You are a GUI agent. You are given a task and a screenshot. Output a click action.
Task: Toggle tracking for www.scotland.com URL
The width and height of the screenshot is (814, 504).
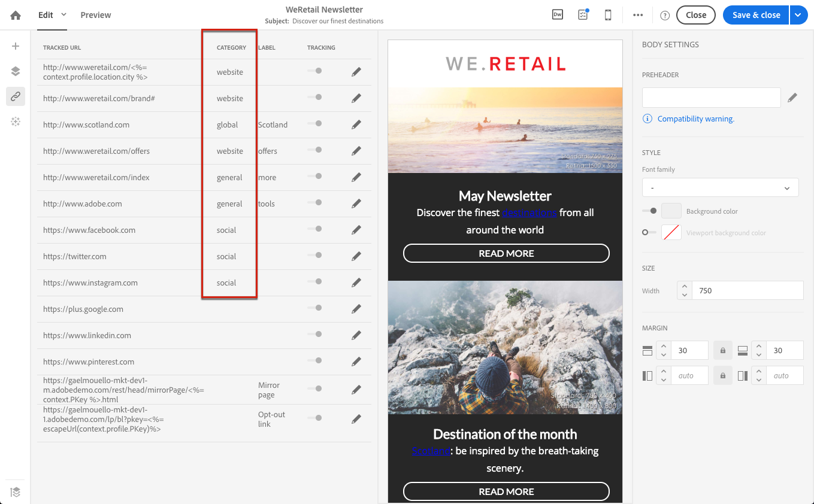[x=314, y=123]
